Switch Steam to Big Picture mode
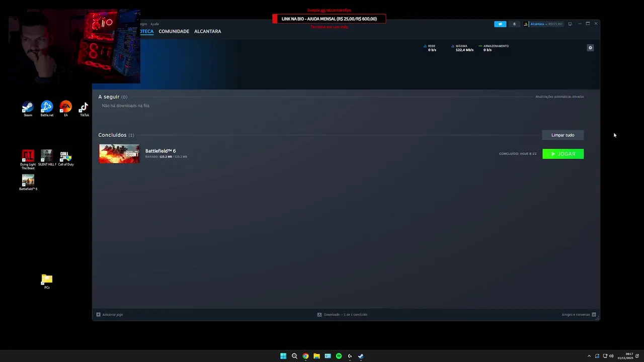 coord(570,24)
